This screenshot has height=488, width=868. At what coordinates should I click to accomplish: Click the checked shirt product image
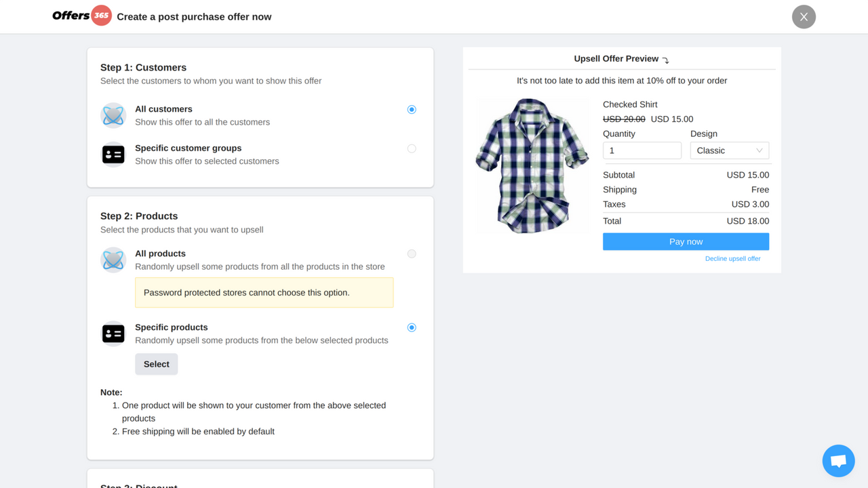click(532, 165)
